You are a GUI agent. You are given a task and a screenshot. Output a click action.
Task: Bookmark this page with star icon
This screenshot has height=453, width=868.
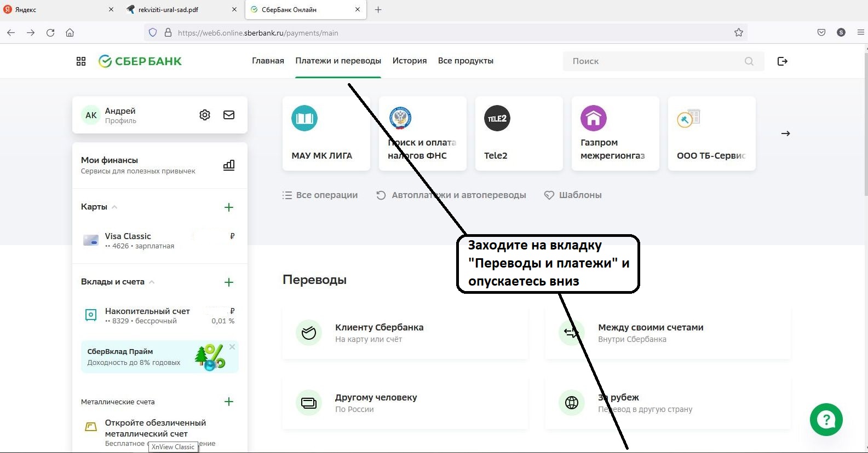click(x=739, y=33)
